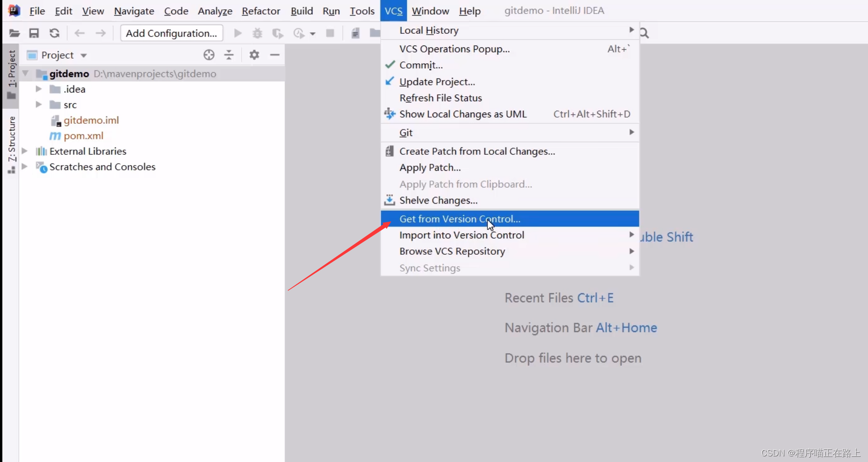Open the Refactor menu

coord(261,11)
